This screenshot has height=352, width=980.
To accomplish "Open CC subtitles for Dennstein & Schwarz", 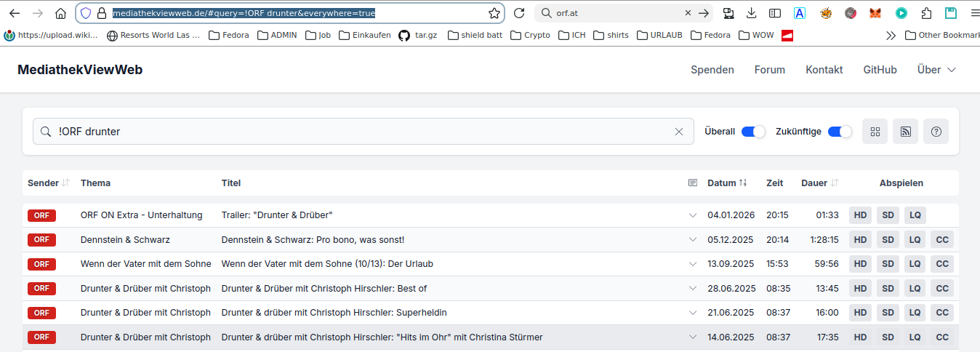I will [941, 240].
